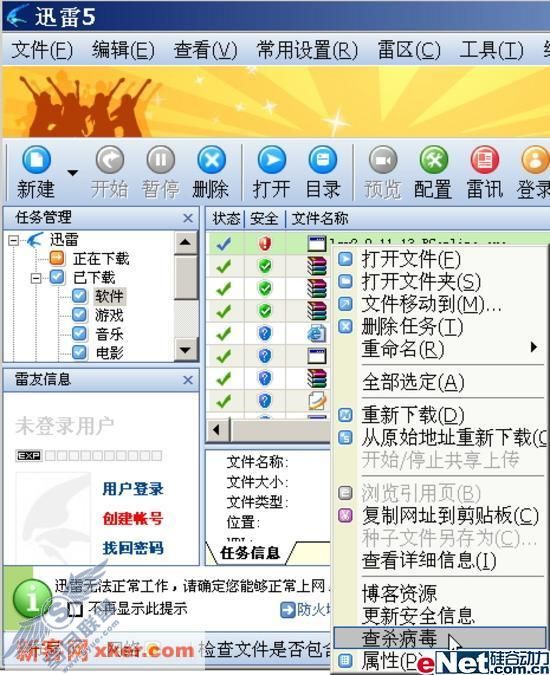Click the 配置 (Configure) toolbar icon
550x675 pixels.
coord(434,160)
